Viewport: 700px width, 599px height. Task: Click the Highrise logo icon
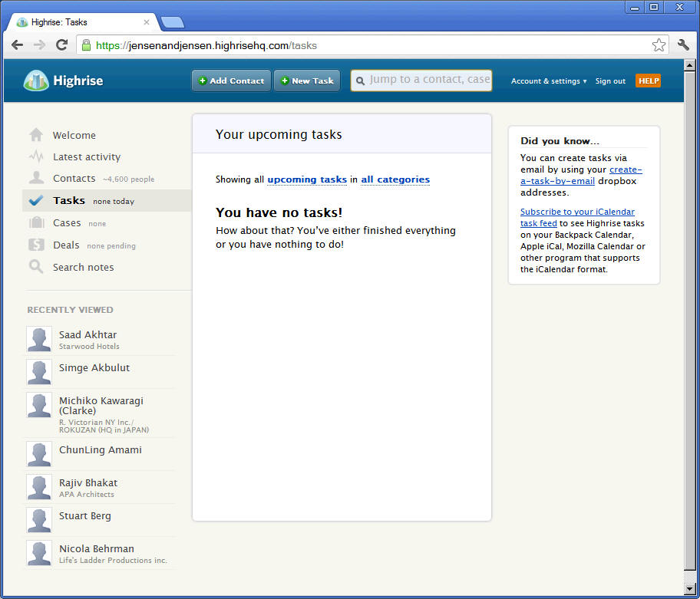[x=36, y=81]
